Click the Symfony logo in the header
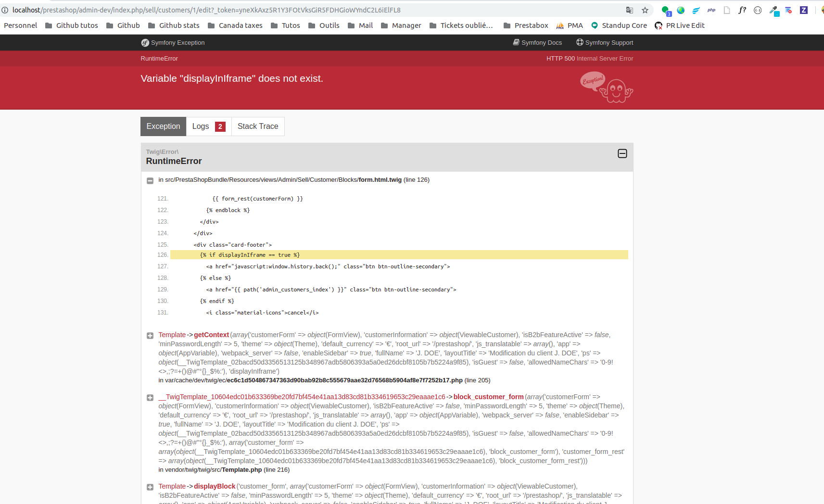 click(x=145, y=43)
